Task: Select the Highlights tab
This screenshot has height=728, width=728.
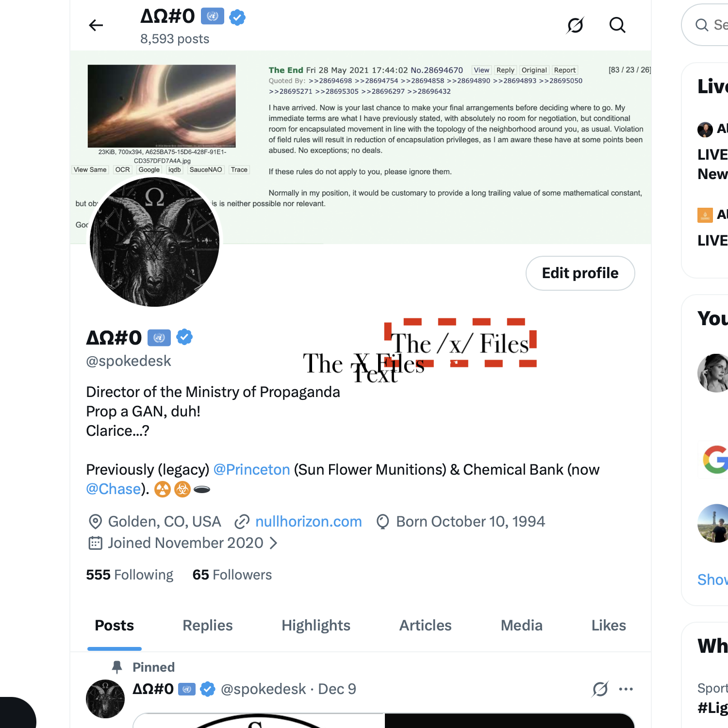Action: click(x=316, y=626)
